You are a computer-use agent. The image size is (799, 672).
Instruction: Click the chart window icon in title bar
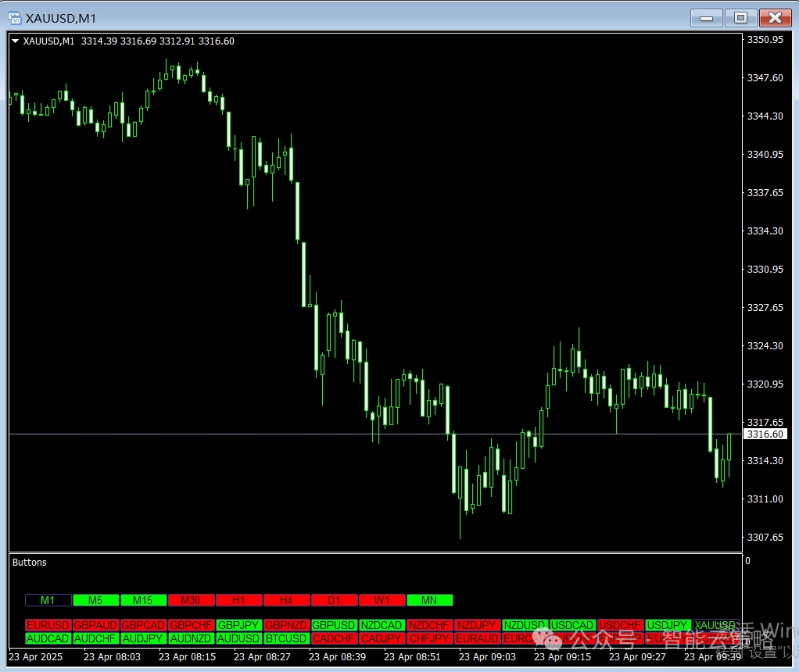pos(14,18)
